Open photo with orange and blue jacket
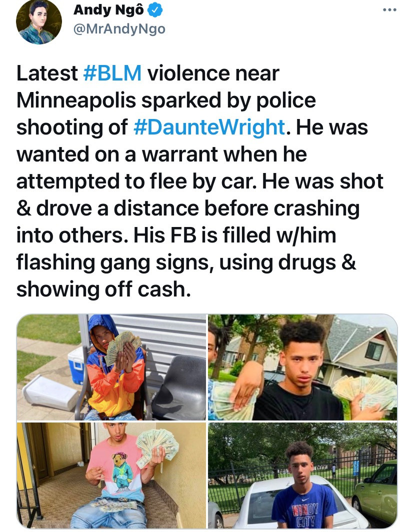414x532 pixels. pos(111,367)
